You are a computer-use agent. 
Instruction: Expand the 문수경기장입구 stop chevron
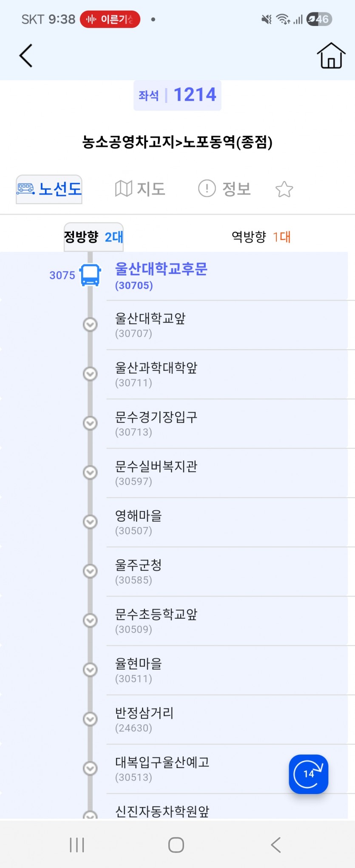tap(90, 424)
